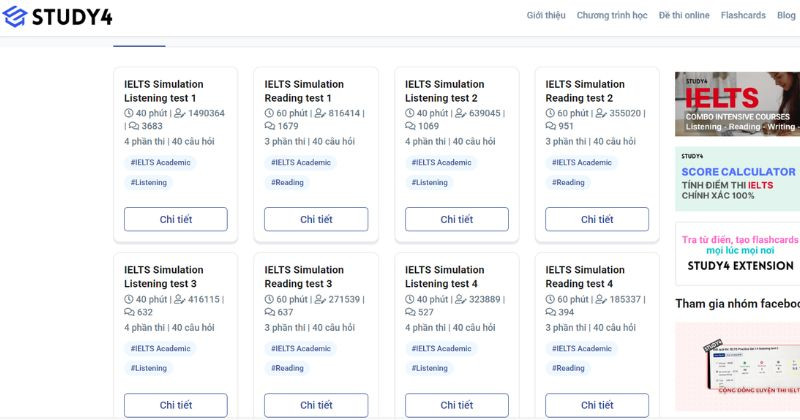Open the Giới thiệu menu item
The height and width of the screenshot is (420, 800).
546,16
